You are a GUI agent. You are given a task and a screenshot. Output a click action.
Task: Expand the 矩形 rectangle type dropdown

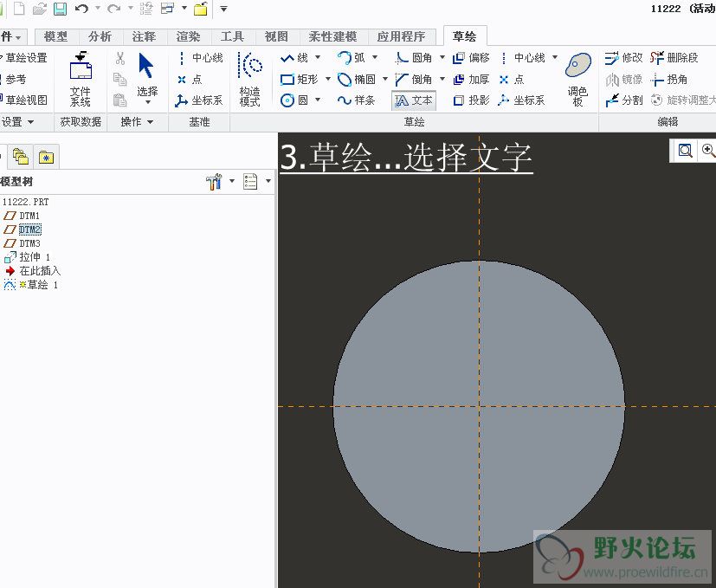328,79
